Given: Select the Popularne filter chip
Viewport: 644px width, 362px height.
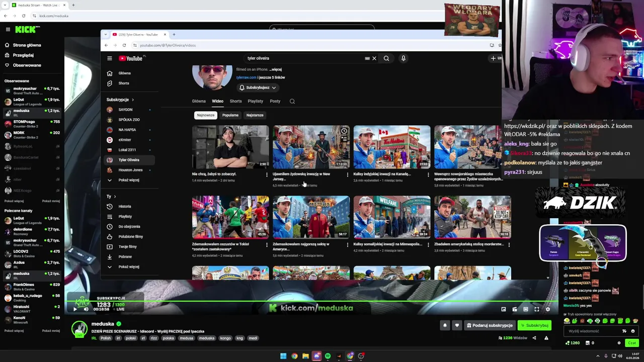Looking at the screenshot, I should [230, 115].
